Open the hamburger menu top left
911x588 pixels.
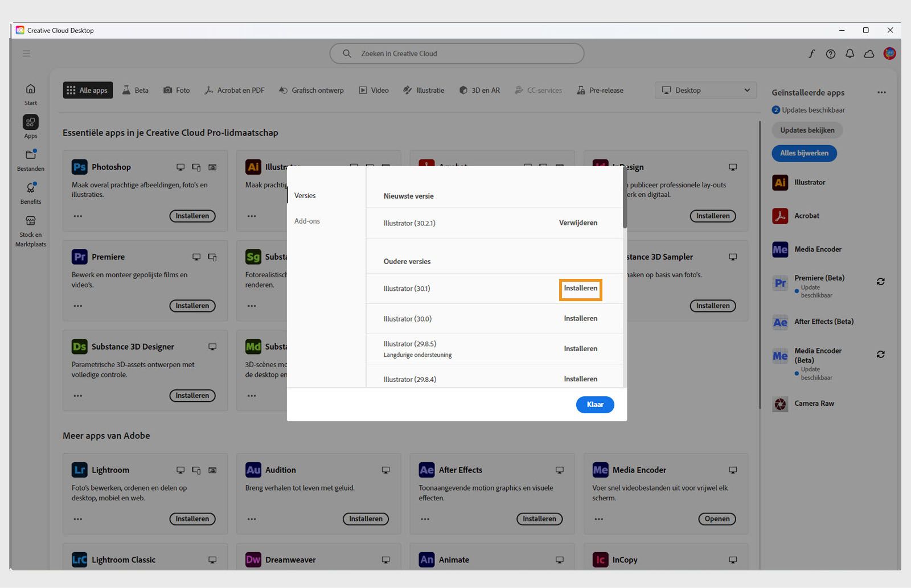click(26, 53)
